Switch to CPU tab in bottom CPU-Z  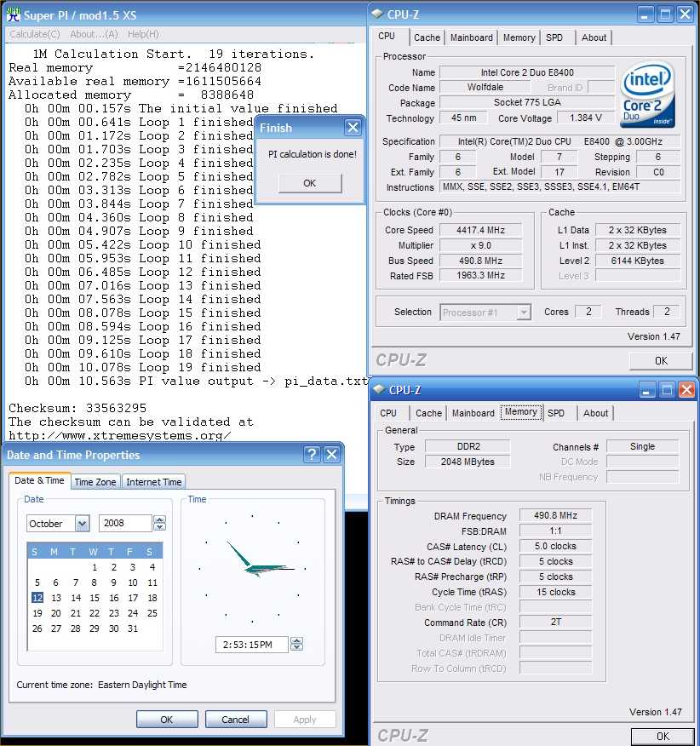pos(388,413)
